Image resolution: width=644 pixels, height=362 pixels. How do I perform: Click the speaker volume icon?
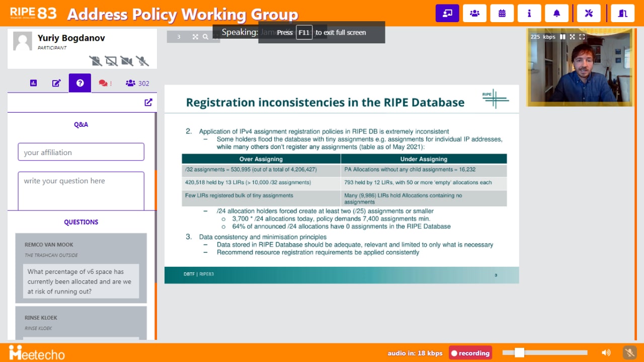(606, 352)
